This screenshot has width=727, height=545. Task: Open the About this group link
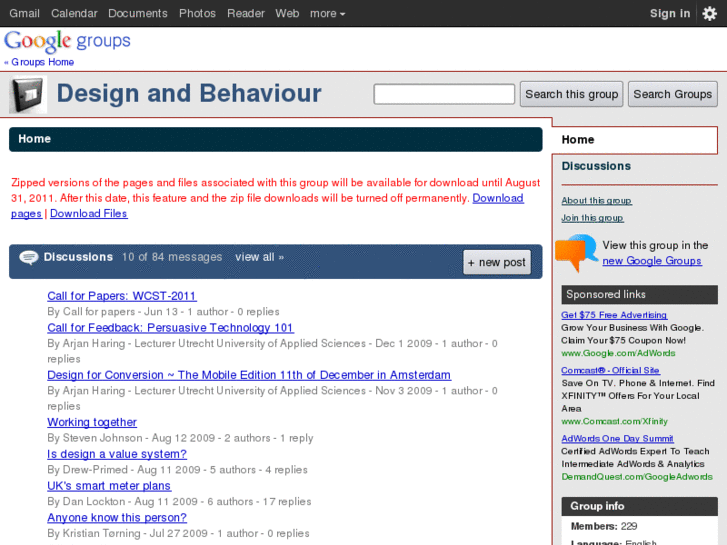[x=596, y=200]
